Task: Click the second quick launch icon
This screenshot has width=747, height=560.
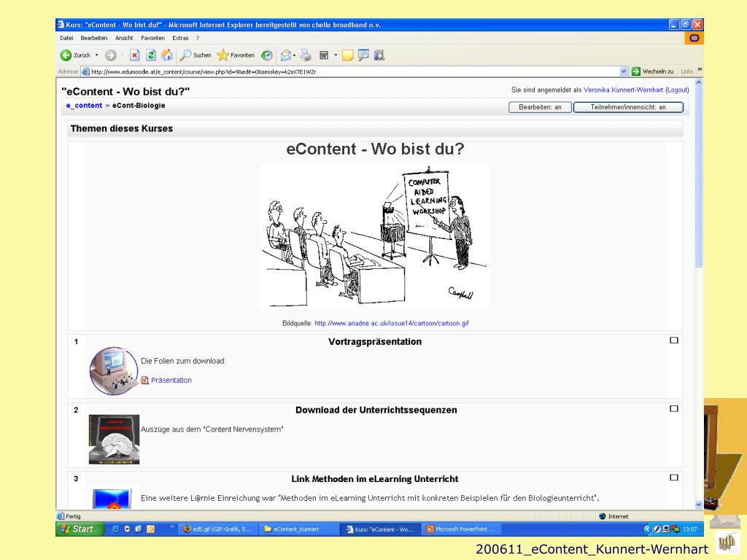Action: pos(127,529)
